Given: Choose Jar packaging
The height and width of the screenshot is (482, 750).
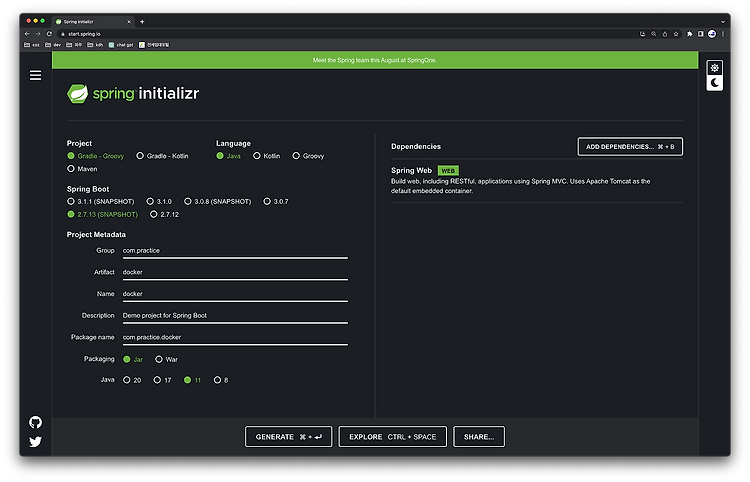Looking at the screenshot, I should tap(133, 359).
